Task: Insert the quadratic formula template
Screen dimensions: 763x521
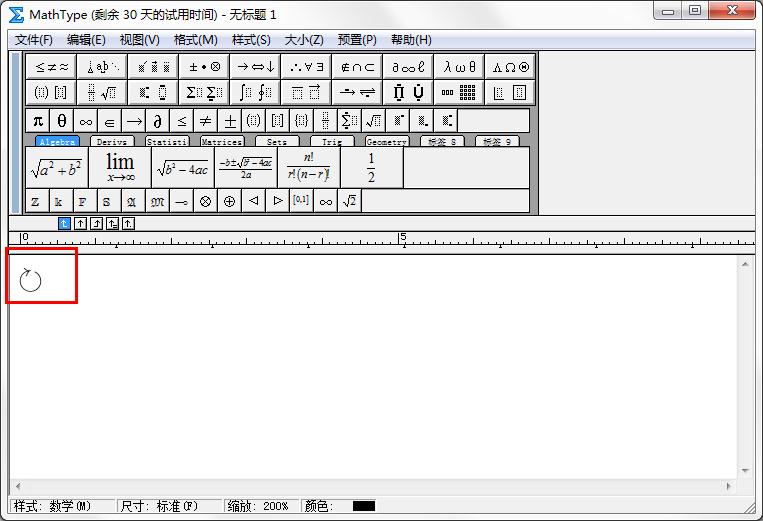Action: [245, 167]
